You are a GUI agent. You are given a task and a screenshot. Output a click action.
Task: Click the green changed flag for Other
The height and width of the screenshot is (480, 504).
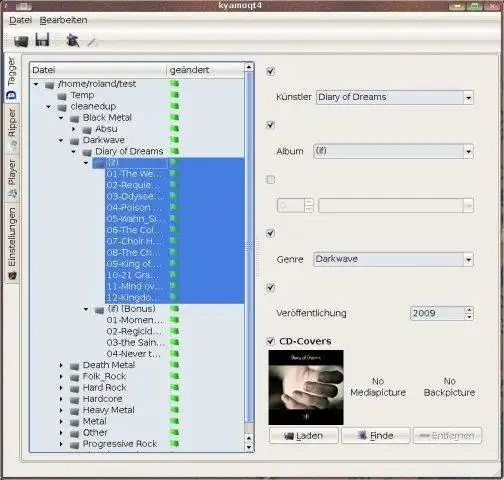click(174, 432)
